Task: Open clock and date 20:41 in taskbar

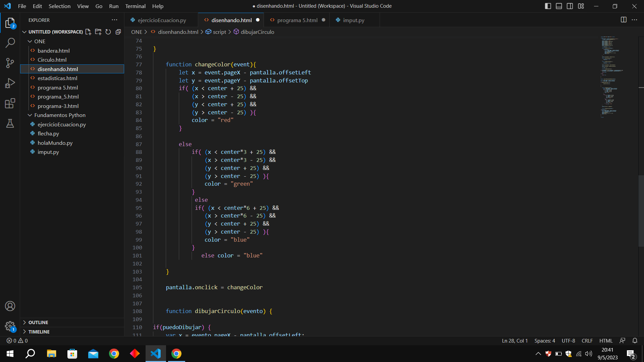Action: [x=607, y=354]
